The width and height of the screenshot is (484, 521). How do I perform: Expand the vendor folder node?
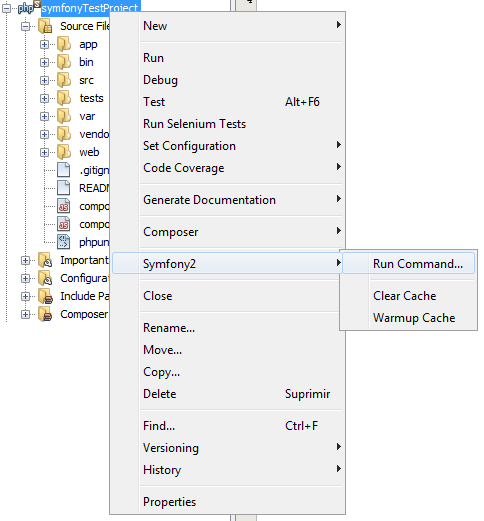[x=44, y=134]
